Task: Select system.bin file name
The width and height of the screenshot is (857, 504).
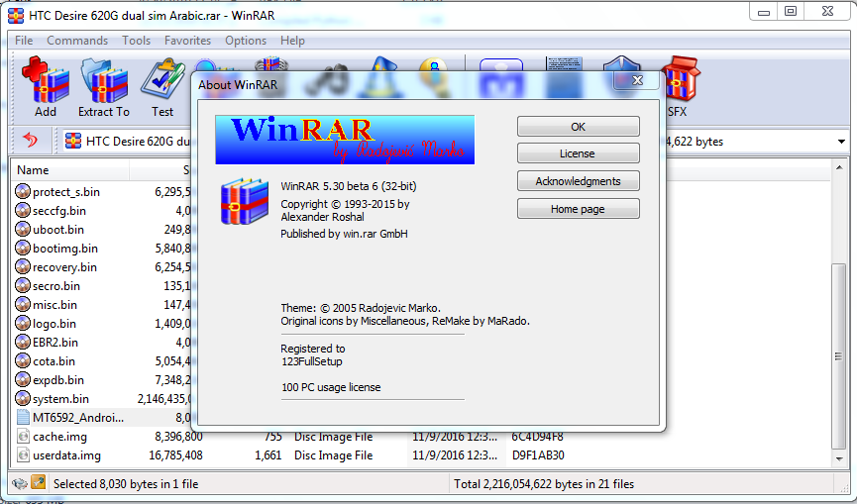Action: pos(60,399)
